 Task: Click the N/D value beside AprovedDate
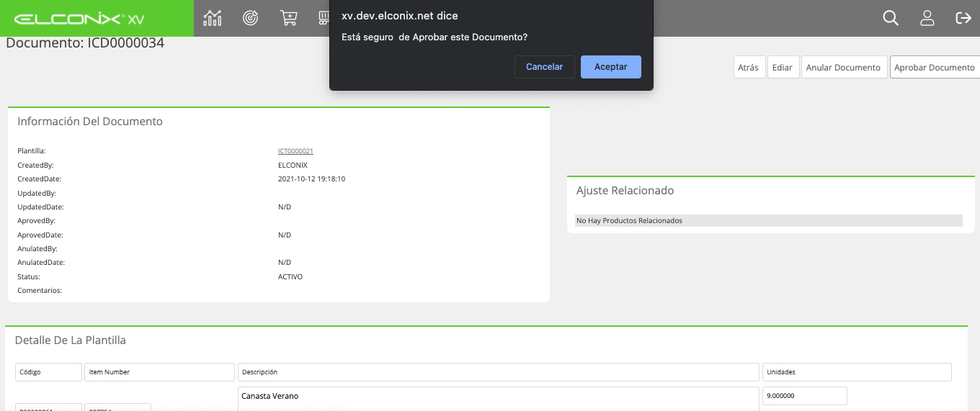coord(285,235)
